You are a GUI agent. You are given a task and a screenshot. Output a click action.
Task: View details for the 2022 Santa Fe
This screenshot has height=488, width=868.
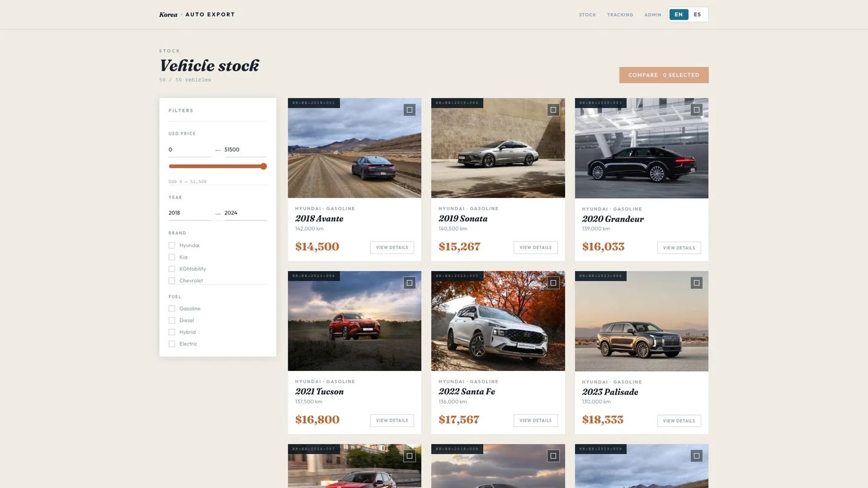pos(536,420)
